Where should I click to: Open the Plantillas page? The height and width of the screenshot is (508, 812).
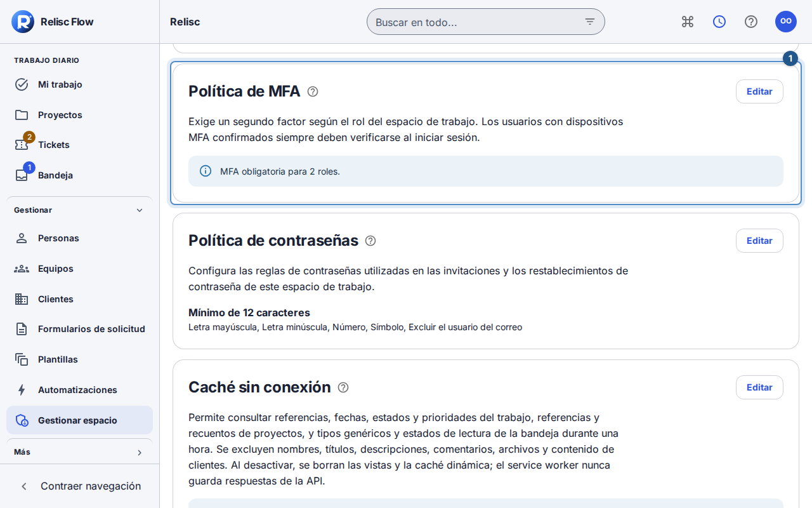pos(79,359)
